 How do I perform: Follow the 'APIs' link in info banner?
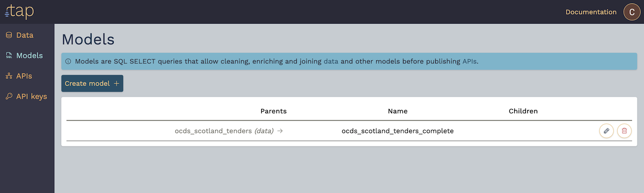pos(469,61)
